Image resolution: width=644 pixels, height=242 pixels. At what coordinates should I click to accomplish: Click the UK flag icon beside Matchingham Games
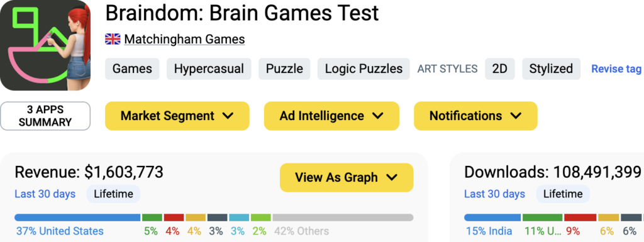113,40
